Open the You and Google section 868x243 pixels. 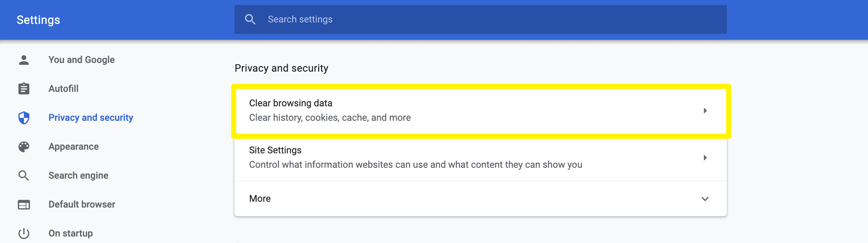[x=81, y=60]
